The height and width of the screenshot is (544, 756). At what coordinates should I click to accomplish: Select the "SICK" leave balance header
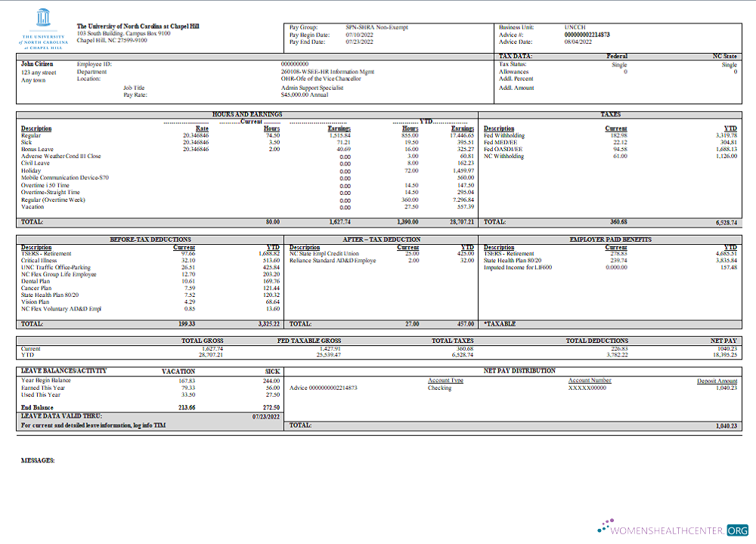(272, 371)
